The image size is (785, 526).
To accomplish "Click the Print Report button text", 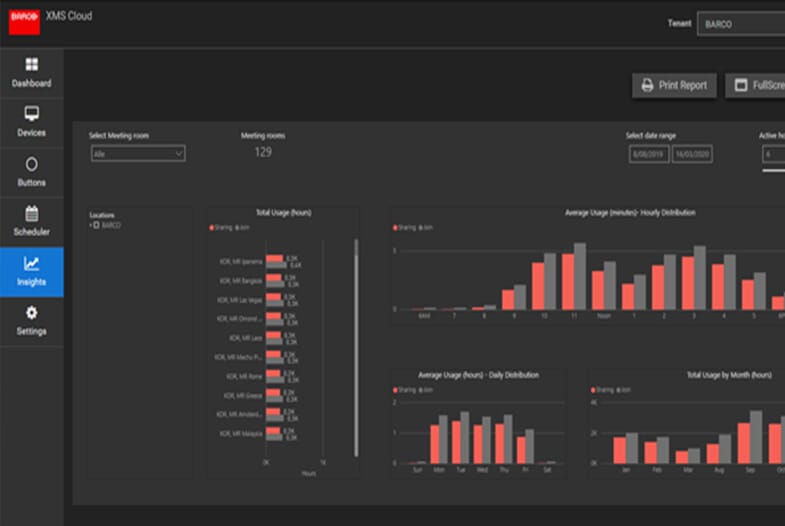I will pos(682,86).
